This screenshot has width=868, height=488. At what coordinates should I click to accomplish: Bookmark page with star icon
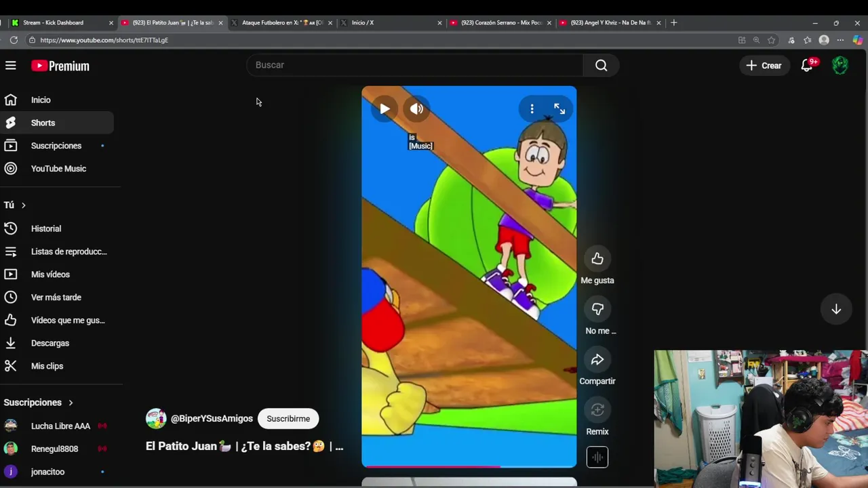pyautogui.click(x=771, y=40)
